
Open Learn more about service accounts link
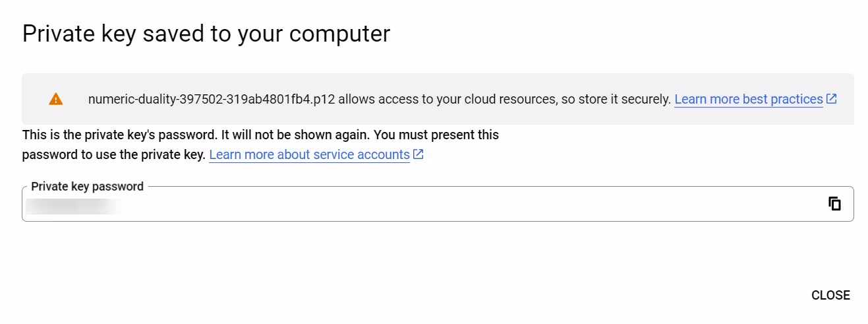tap(309, 154)
